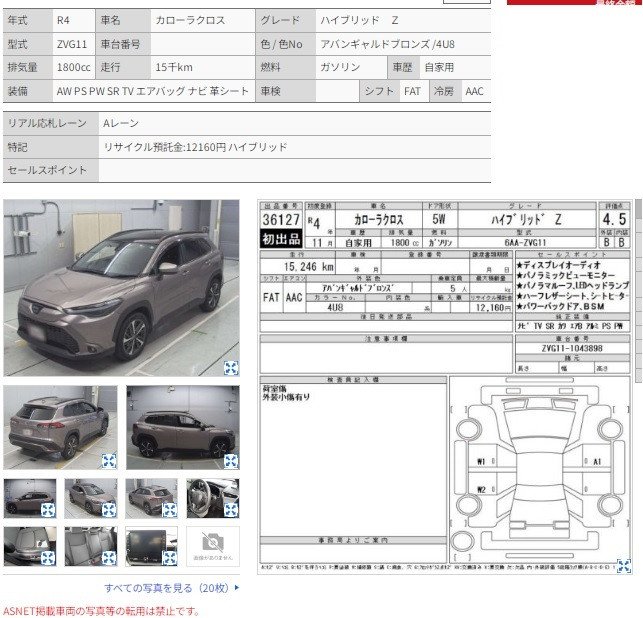Click expand icon on rear hatch close-up thumbnail

point(48,558)
